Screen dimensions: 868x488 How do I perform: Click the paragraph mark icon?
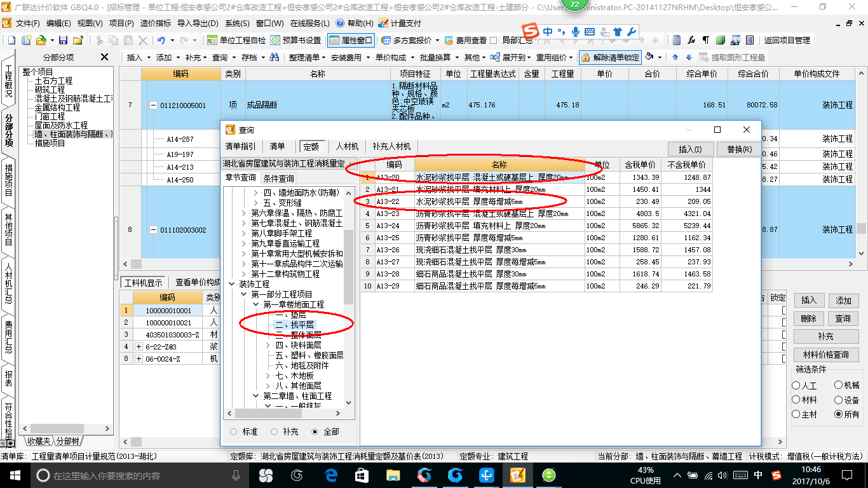click(x=705, y=40)
